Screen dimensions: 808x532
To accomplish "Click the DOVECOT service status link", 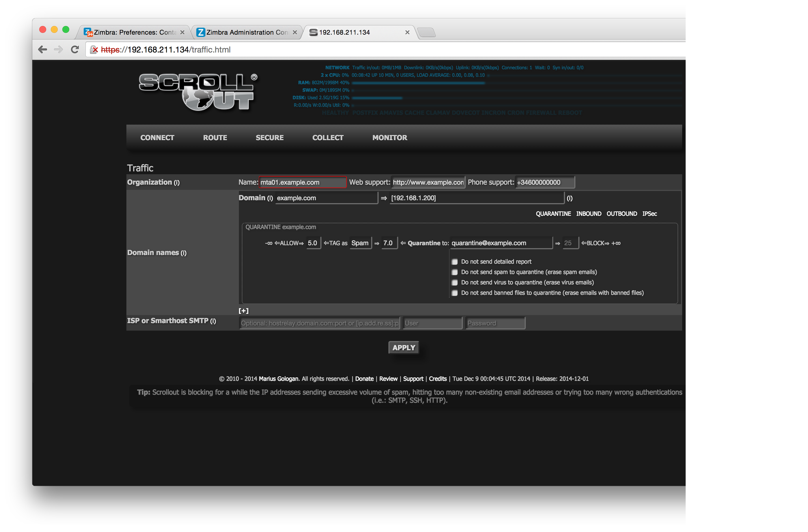I will pos(466,113).
